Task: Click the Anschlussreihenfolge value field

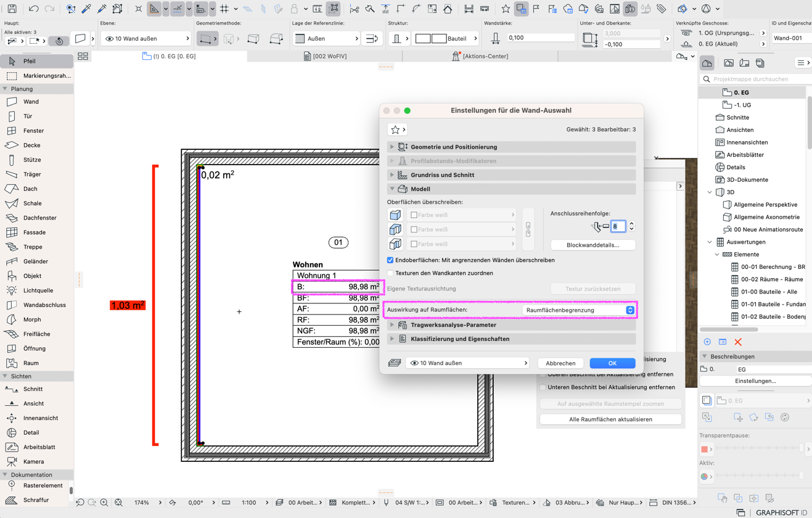Action: pos(618,226)
